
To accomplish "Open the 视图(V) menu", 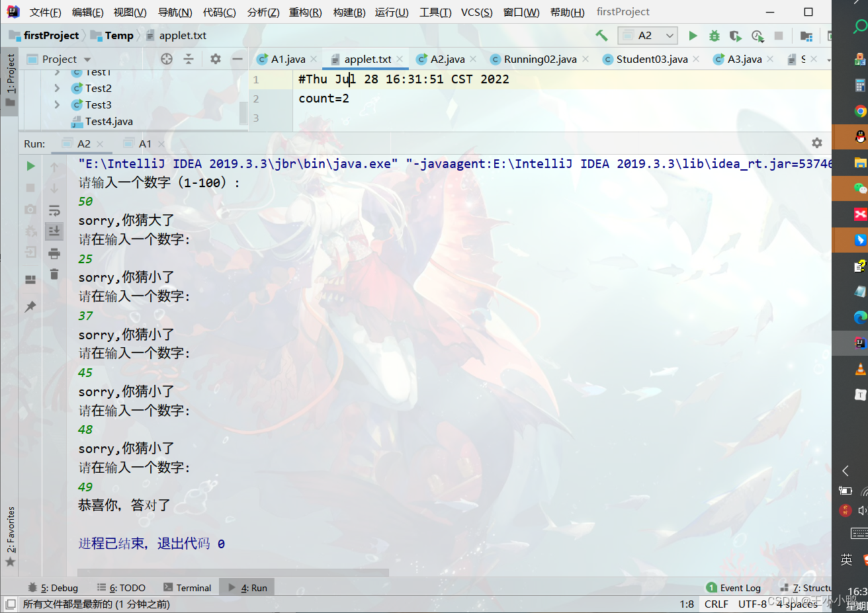I will (130, 12).
